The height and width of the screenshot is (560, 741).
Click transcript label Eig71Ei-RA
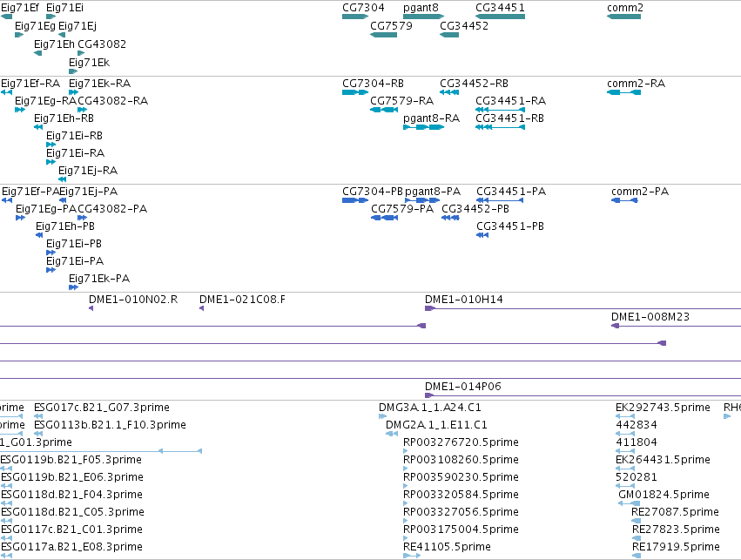75,153
